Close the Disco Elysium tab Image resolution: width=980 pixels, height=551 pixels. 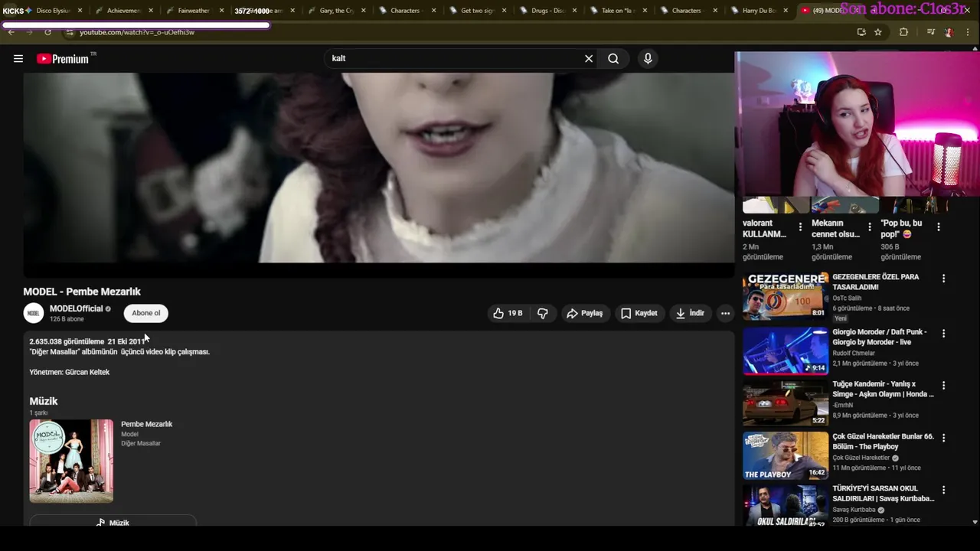[x=80, y=11]
